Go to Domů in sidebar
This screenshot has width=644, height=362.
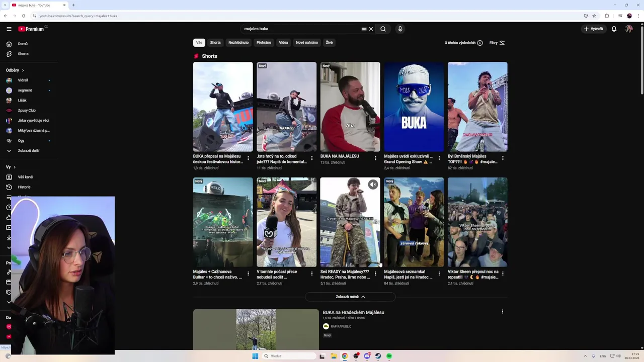(23, 44)
